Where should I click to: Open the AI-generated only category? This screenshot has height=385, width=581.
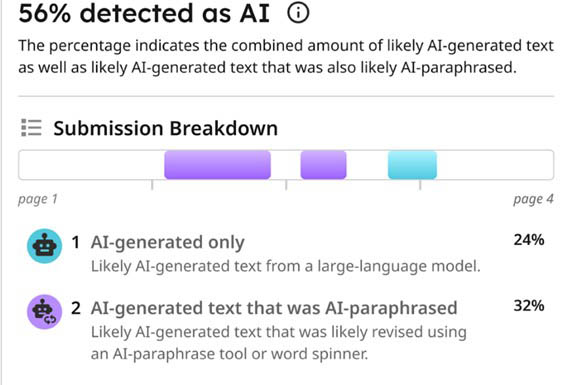coord(167,242)
